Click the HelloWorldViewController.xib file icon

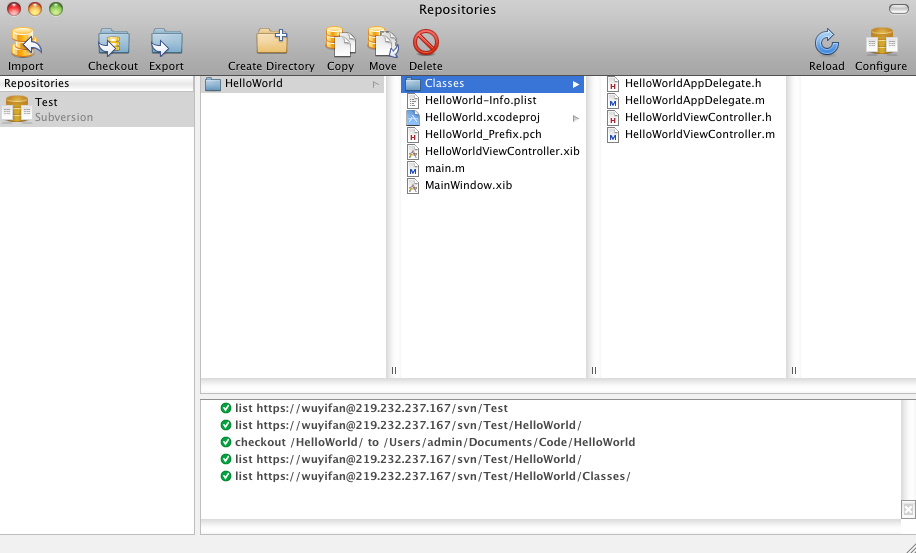point(413,152)
